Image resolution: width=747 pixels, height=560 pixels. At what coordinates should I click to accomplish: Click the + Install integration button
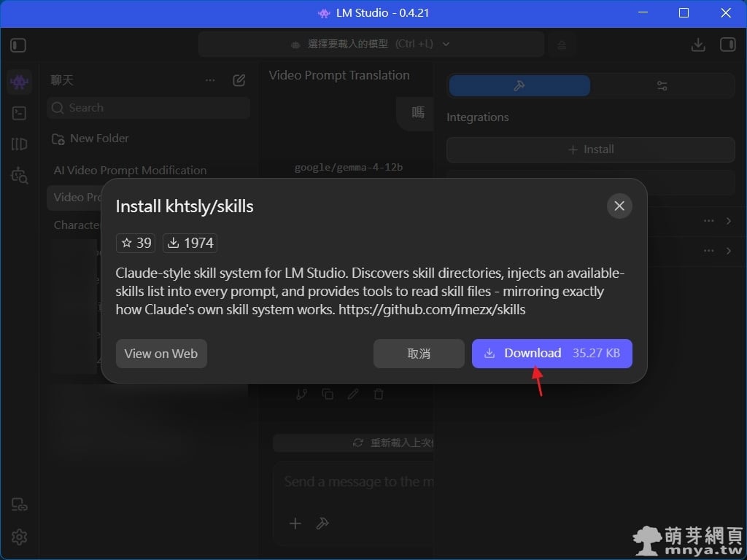pos(591,149)
